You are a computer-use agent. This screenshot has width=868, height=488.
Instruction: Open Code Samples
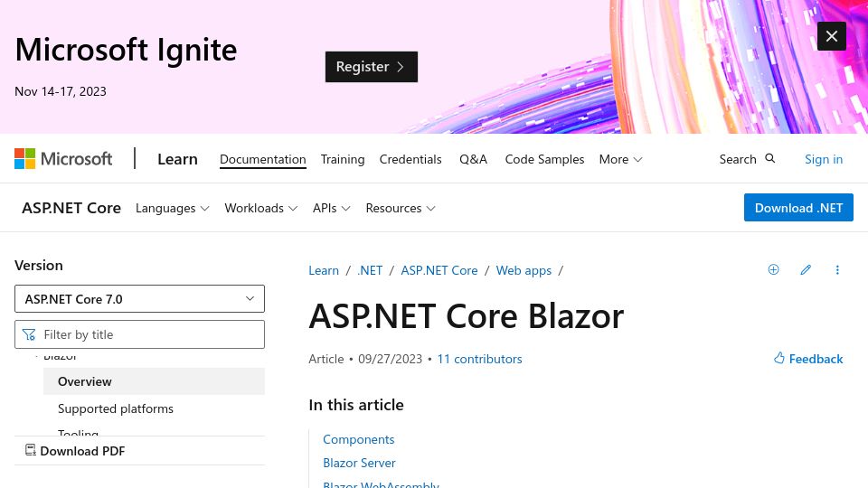pyautogui.click(x=544, y=159)
